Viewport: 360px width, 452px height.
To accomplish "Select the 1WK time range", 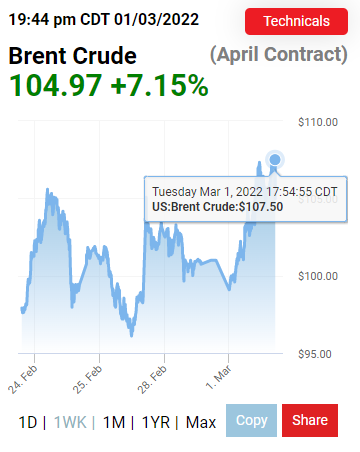I will (x=70, y=422).
